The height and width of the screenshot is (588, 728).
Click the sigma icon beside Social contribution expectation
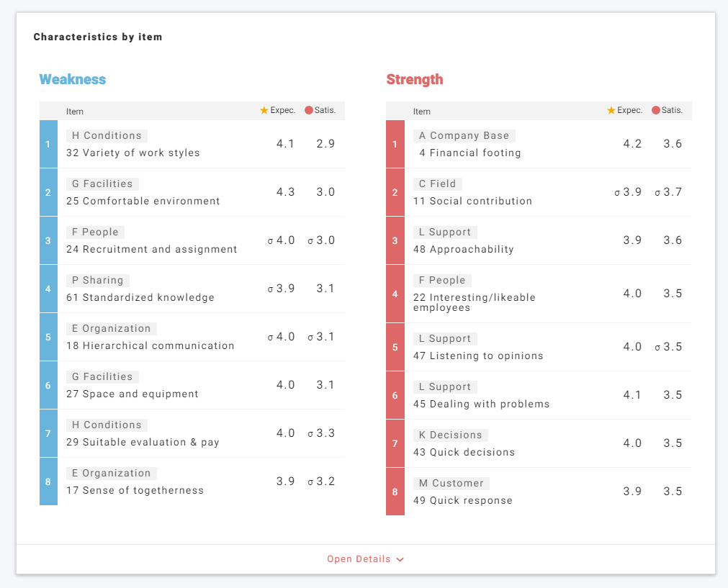coord(617,193)
